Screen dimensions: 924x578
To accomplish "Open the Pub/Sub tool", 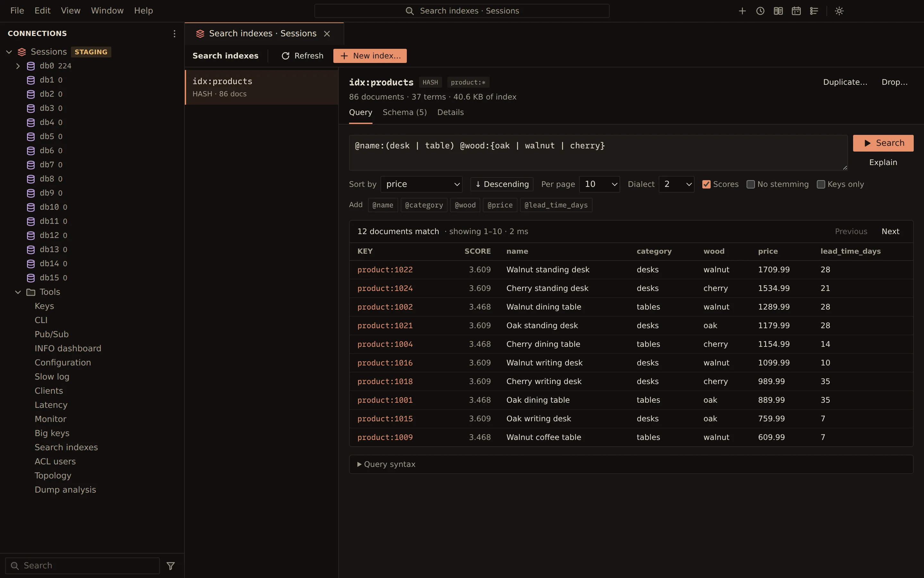I will tap(52, 335).
